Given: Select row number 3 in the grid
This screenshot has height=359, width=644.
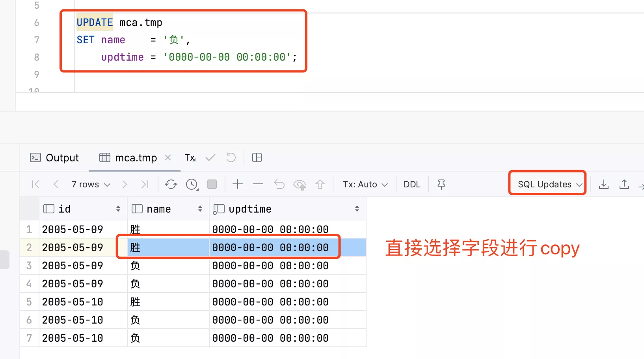Looking at the screenshot, I should 29,265.
